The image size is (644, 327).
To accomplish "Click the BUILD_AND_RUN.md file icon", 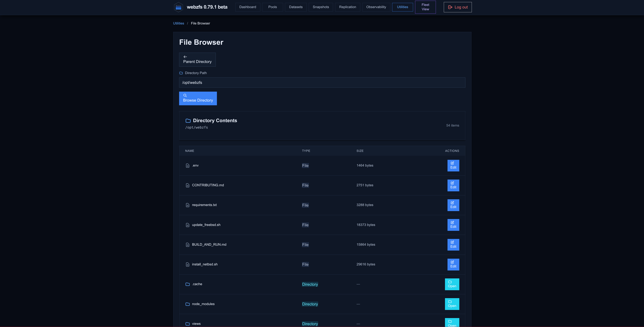I will pos(188,245).
